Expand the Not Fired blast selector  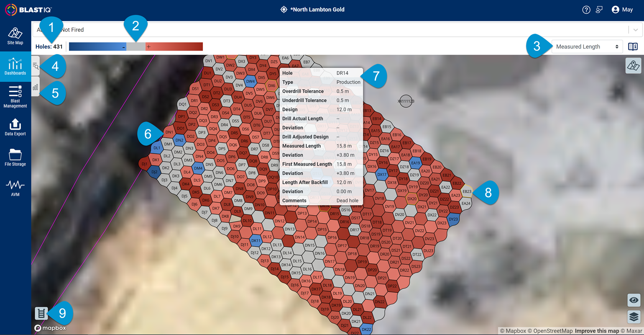[x=635, y=30]
